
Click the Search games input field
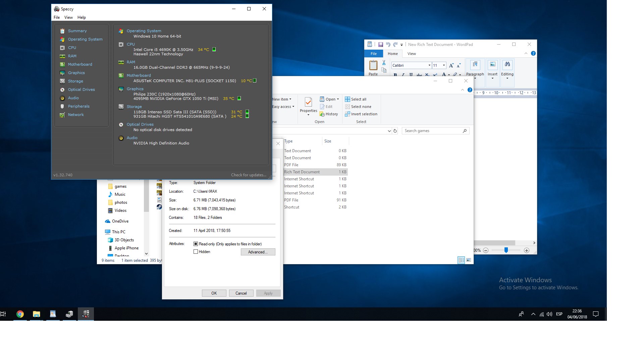click(435, 131)
